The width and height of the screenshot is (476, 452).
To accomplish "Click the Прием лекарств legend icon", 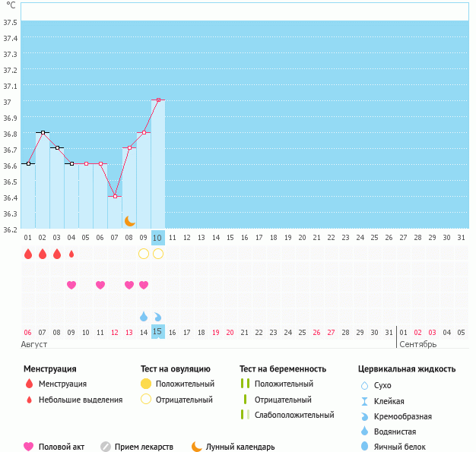I will coord(106,447).
